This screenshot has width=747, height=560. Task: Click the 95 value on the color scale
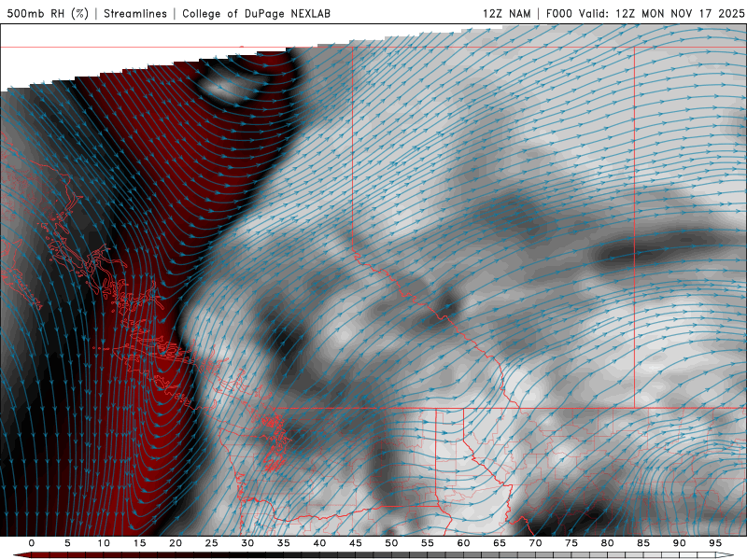(x=715, y=543)
